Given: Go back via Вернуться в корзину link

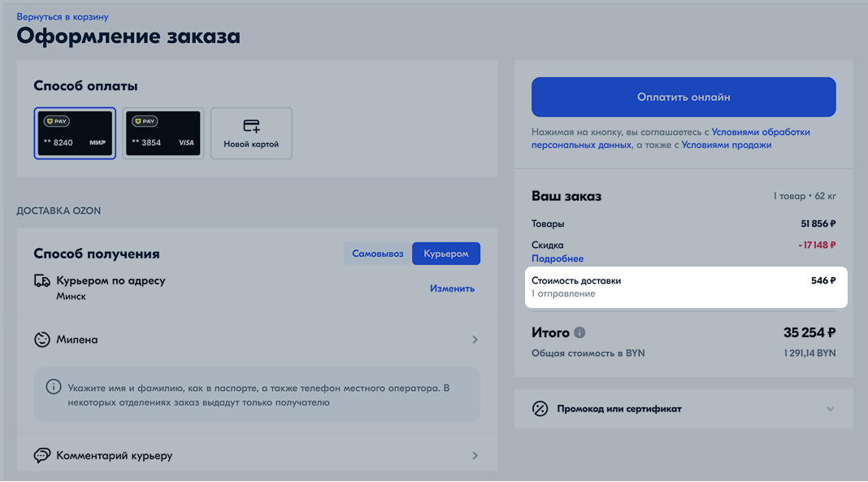Looking at the screenshot, I should click(x=63, y=16).
